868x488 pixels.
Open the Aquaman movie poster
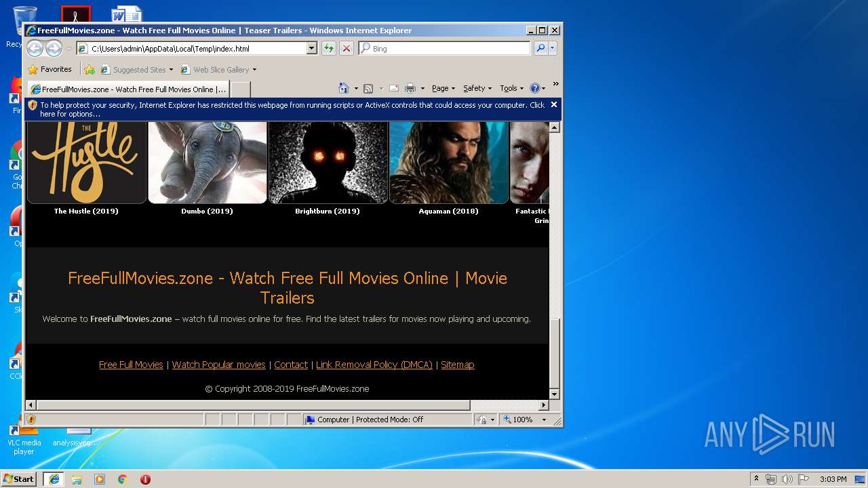tap(449, 163)
